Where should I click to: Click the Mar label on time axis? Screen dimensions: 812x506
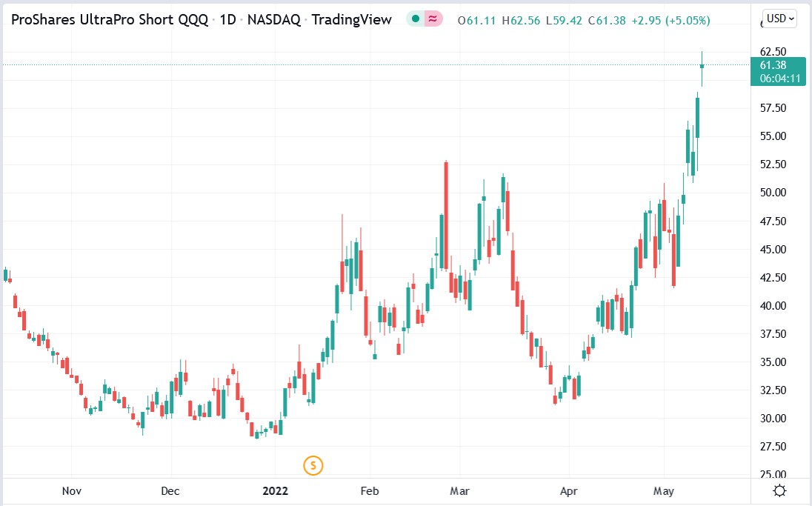pyautogui.click(x=459, y=491)
